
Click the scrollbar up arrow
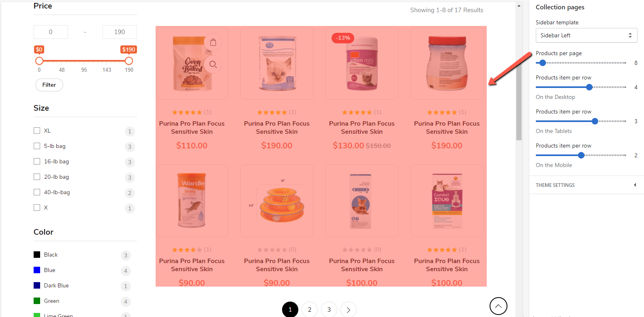click(x=519, y=6)
